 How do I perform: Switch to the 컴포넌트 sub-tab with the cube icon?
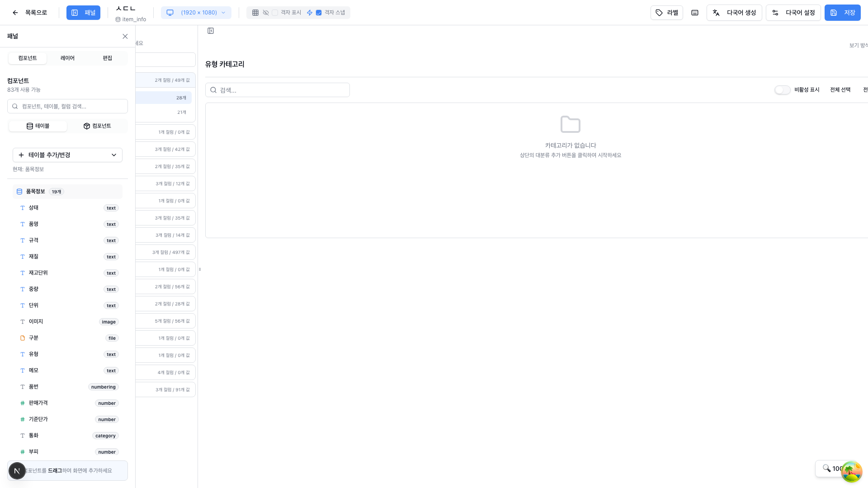[97, 126]
